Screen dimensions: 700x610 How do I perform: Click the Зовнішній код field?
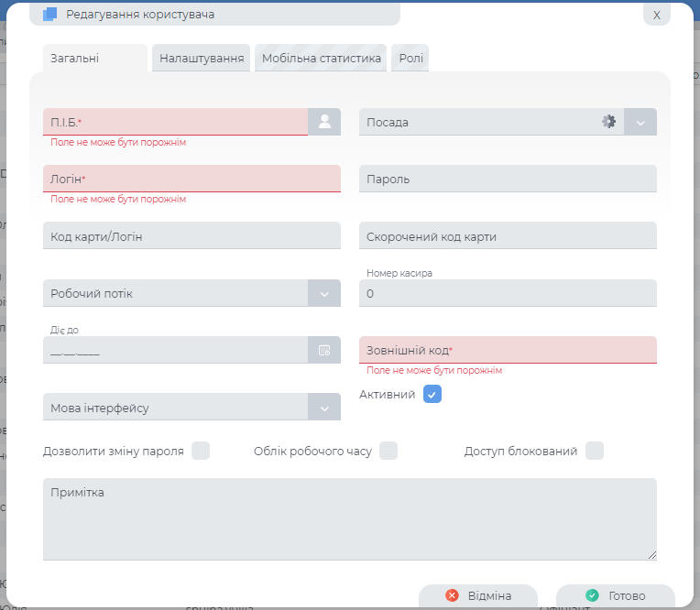click(508, 350)
